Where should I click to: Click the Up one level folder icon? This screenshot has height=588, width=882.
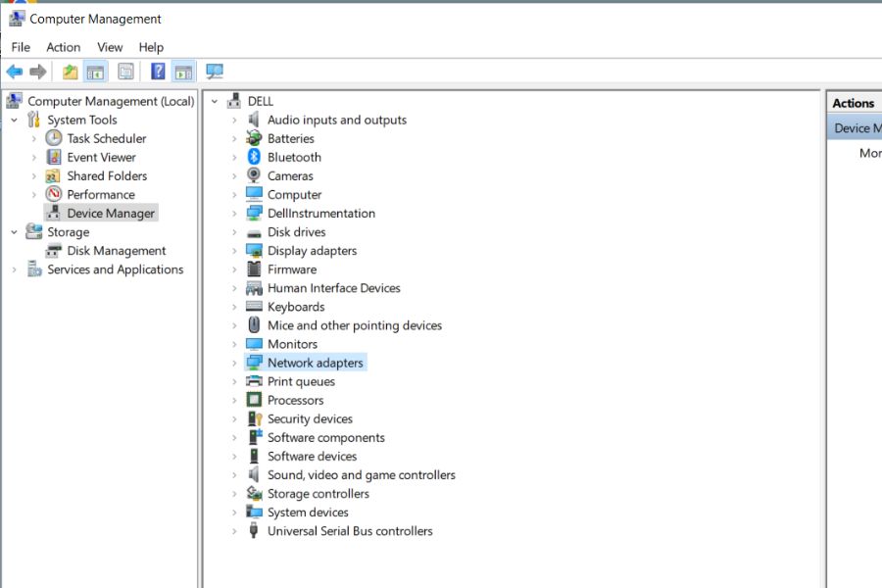70,72
